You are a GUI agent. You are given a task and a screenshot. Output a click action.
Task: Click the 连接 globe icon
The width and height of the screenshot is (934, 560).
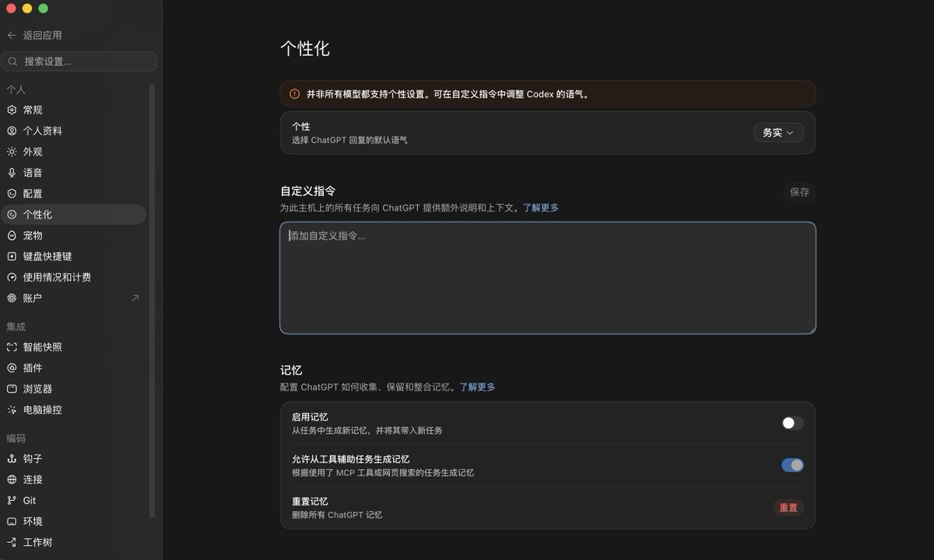pos(12,480)
